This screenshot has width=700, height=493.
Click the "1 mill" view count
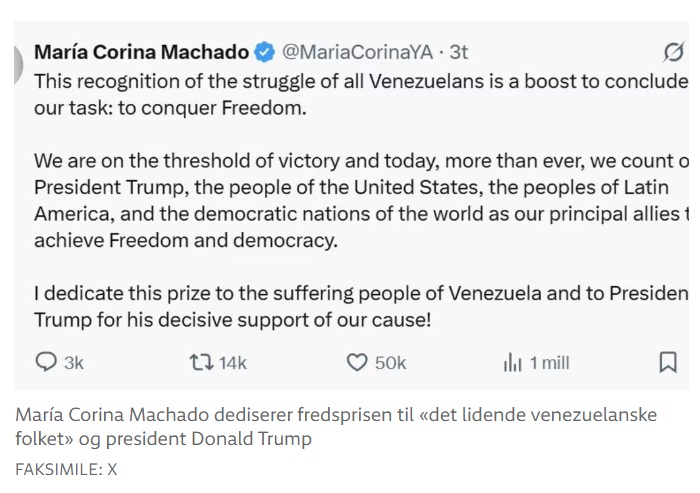[x=549, y=363]
